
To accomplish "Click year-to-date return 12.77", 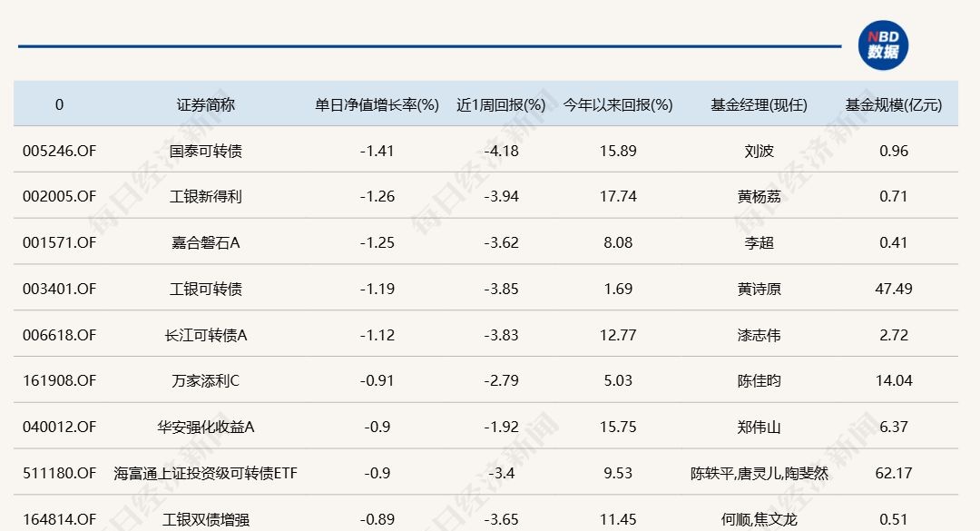I will 618,335.
